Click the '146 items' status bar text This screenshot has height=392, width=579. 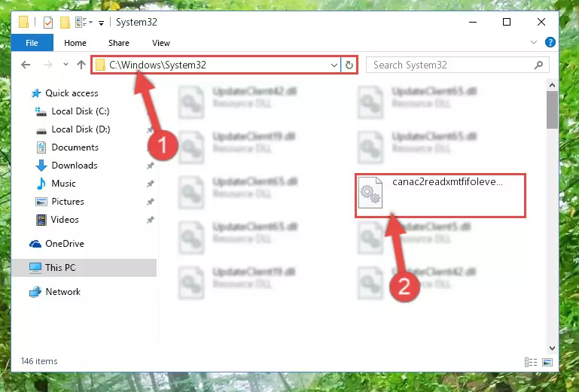coord(39,361)
